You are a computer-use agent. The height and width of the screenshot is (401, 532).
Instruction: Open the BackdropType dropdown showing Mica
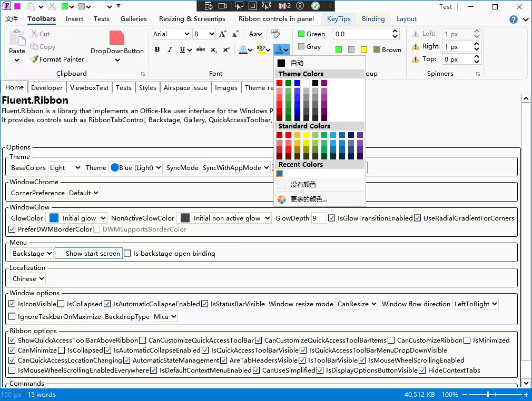point(165,316)
